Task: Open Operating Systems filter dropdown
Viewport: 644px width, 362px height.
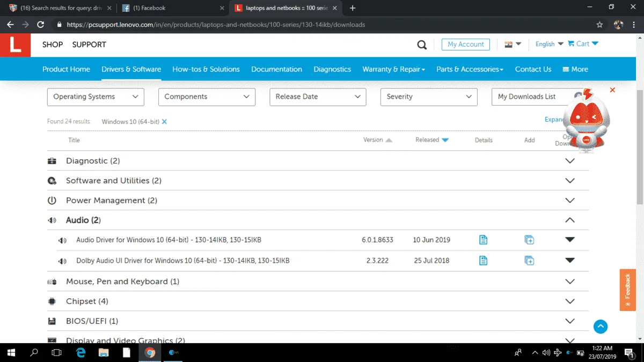Action: point(96,97)
